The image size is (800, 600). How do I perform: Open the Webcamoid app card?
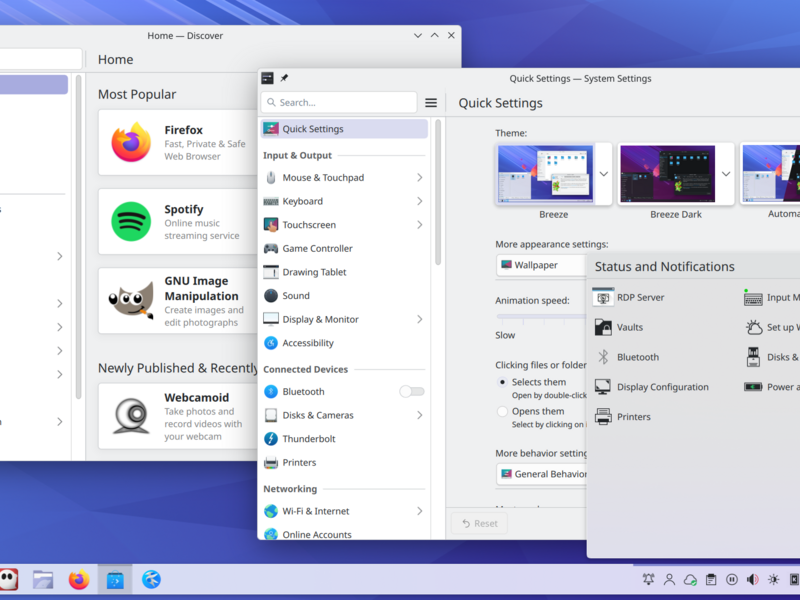pyautogui.click(x=178, y=416)
